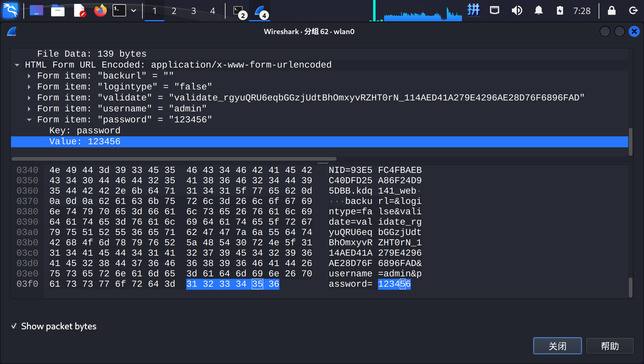Click the vertical scrollbar of packet details
Image resolution: width=644 pixels, height=364 pixels.
pos(631,142)
